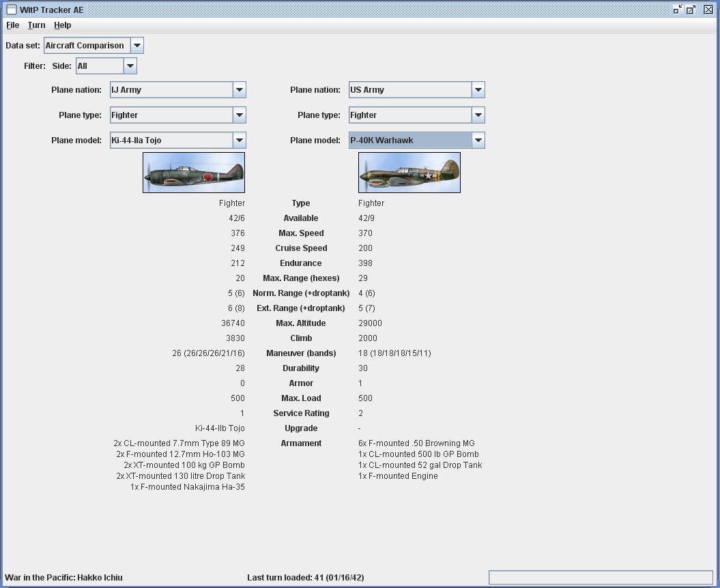Open the IJ Army plane nation dropdown
Screen dimensions: 720x588
(x=178, y=89)
